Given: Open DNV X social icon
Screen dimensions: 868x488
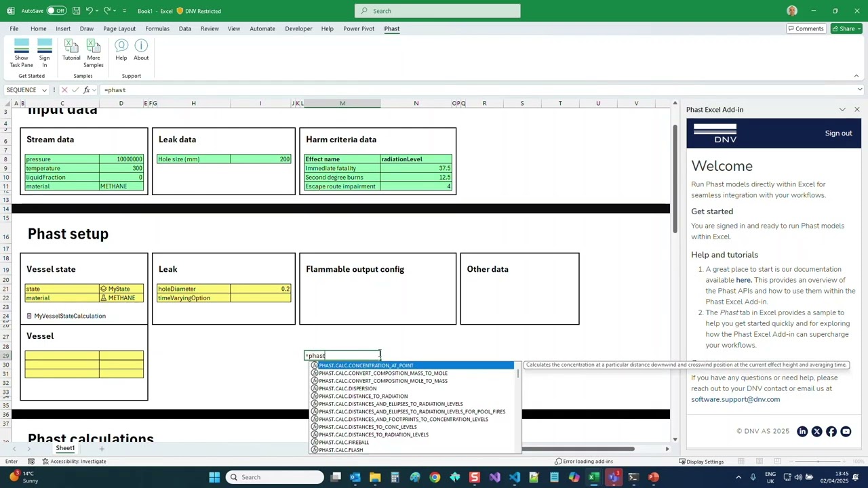Looking at the screenshot, I should coord(816,432).
